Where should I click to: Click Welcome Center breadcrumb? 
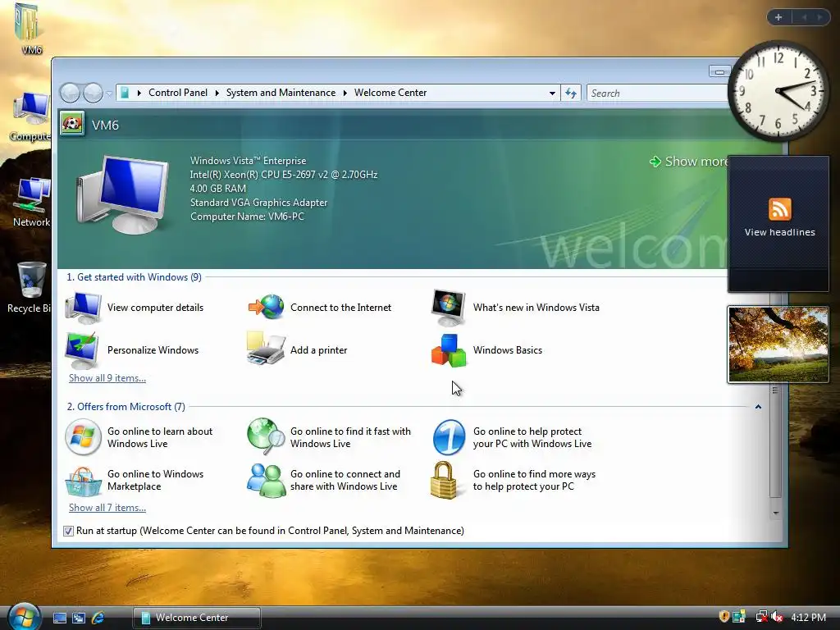[390, 93]
